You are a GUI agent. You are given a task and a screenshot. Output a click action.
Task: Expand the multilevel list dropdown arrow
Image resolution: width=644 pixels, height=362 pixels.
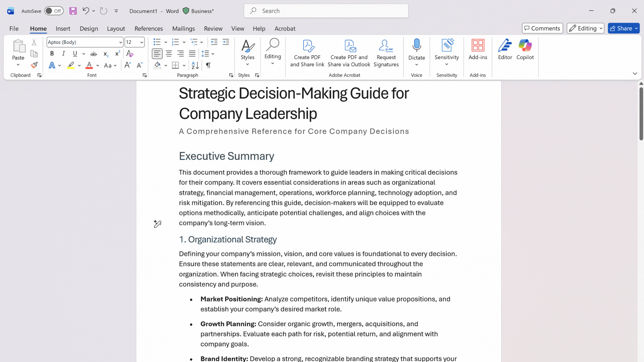coord(202,42)
